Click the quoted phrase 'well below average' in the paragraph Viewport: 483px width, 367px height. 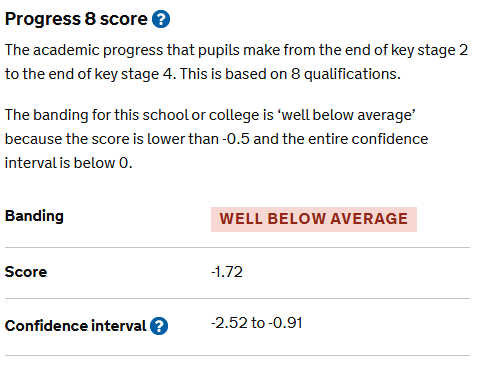(346, 115)
